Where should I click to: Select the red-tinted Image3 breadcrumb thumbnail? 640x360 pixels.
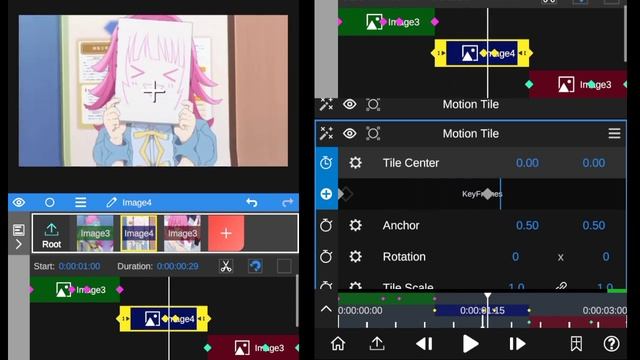coord(182,233)
